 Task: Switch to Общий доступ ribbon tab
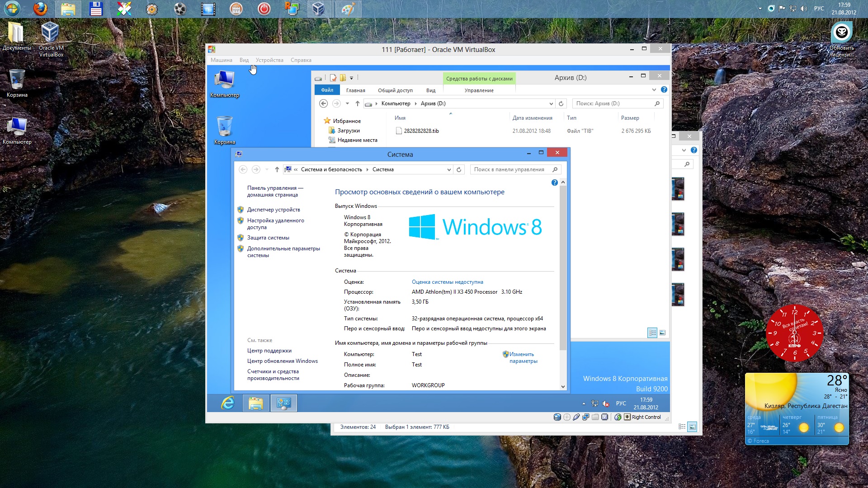395,90
